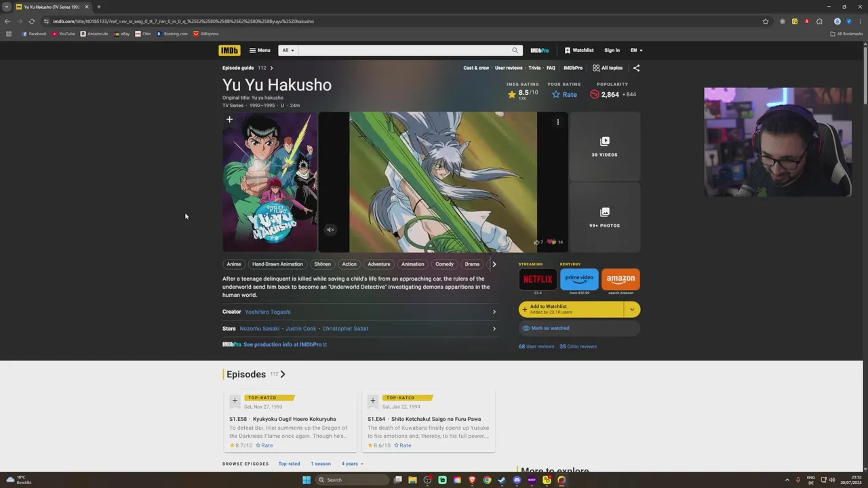Open the 30 Videos gallery tile
Image resolution: width=868 pixels, height=488 pixels.
click(x=605, y=146)
